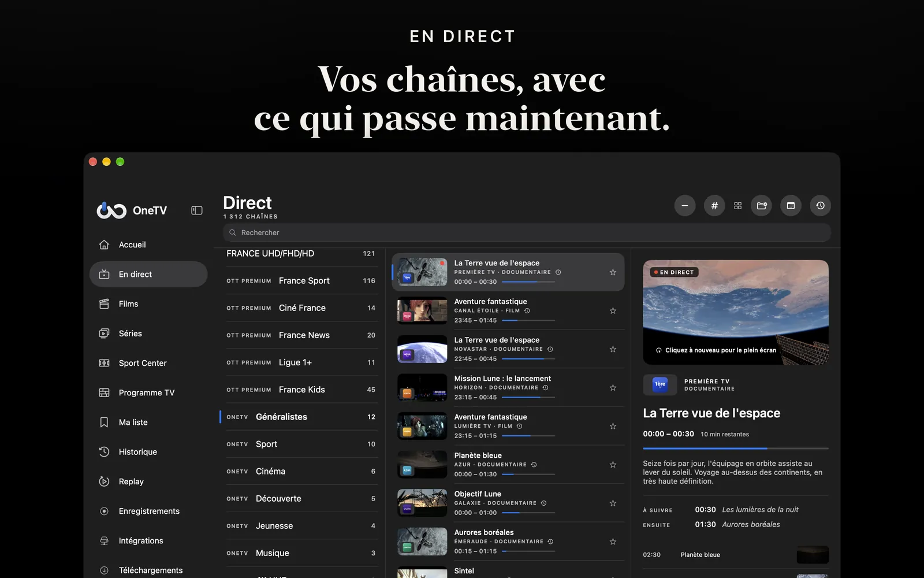This screenshot has width=924, height=578.
Task: Click the detail panel progress bar
Action: [736, 448]
